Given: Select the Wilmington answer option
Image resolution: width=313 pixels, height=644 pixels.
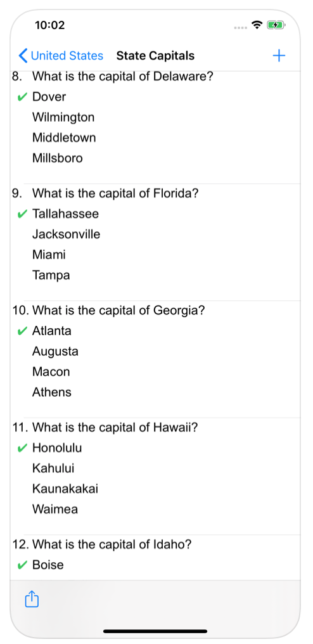Looking at the screenshot, I should [63, 117].
